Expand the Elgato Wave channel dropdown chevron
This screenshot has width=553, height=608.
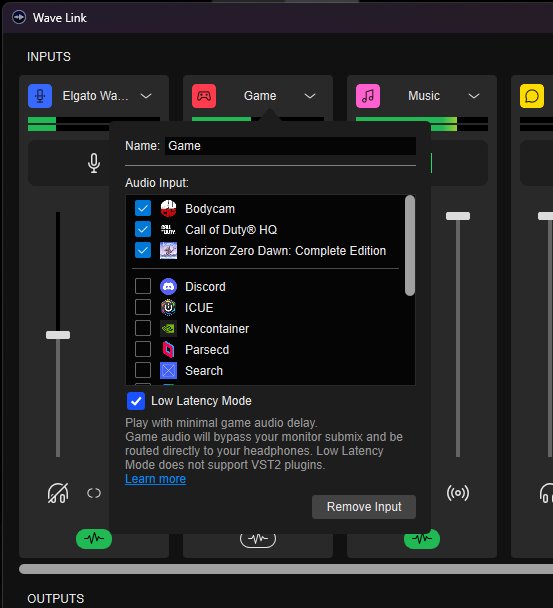[x=146, y=96]
